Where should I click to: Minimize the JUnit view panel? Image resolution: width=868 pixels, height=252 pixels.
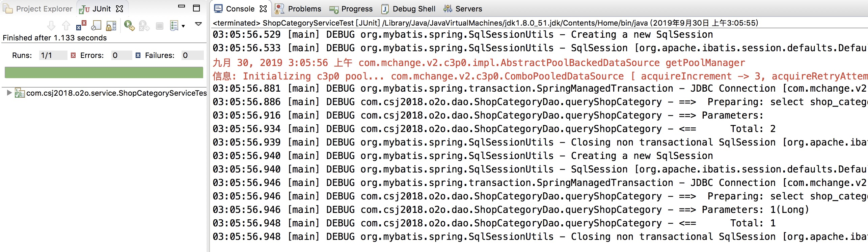182,6
